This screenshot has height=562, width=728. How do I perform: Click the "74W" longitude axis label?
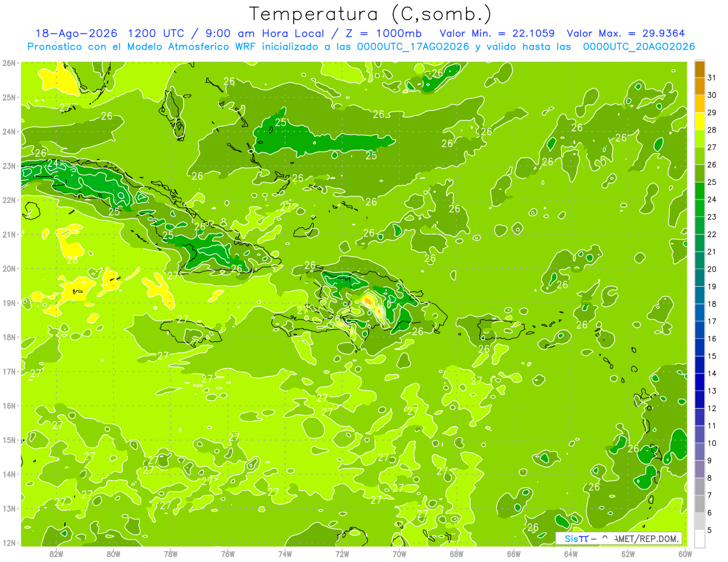285,553
